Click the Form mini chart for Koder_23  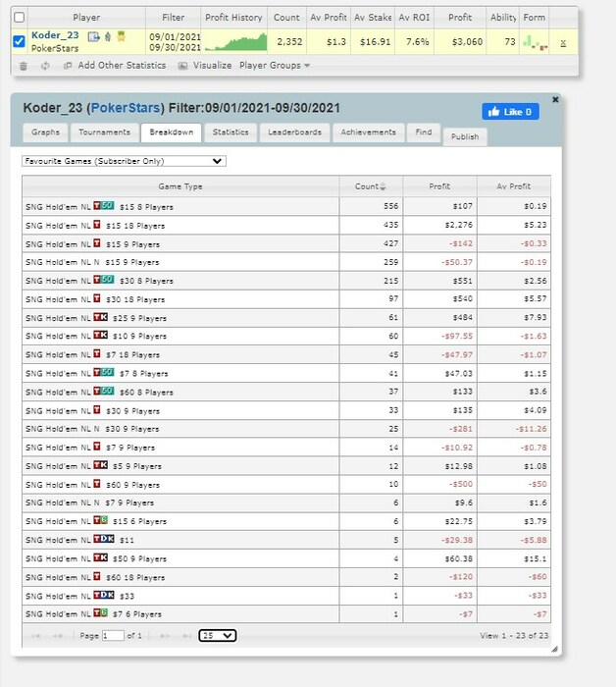(535, 42)
